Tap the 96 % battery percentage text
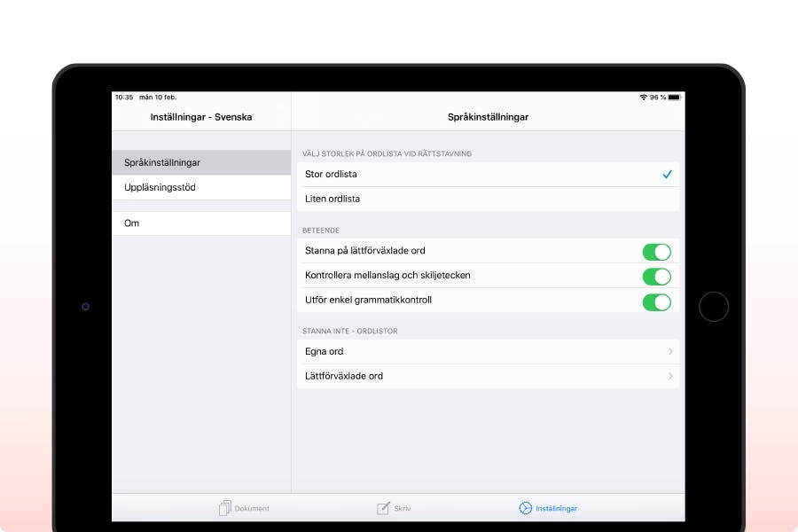The width and height of the screenshot is (798, 532). [x=658, y=98]
